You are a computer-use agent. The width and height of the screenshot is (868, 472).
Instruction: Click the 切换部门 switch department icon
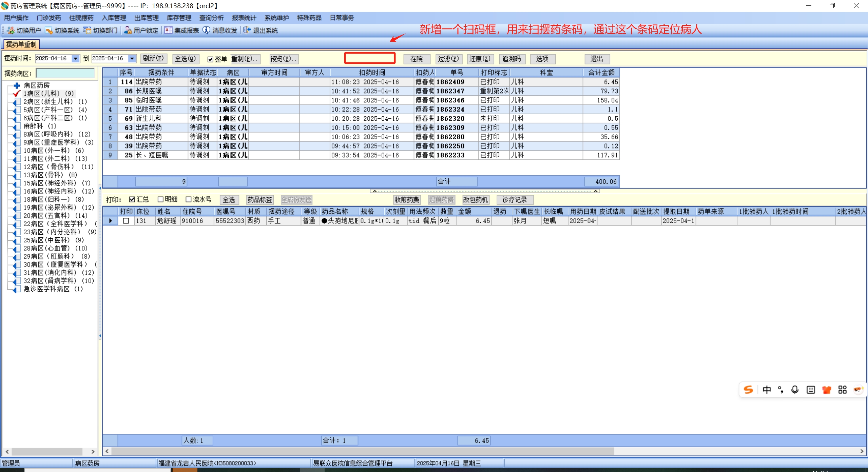click(x=87, y=31)
